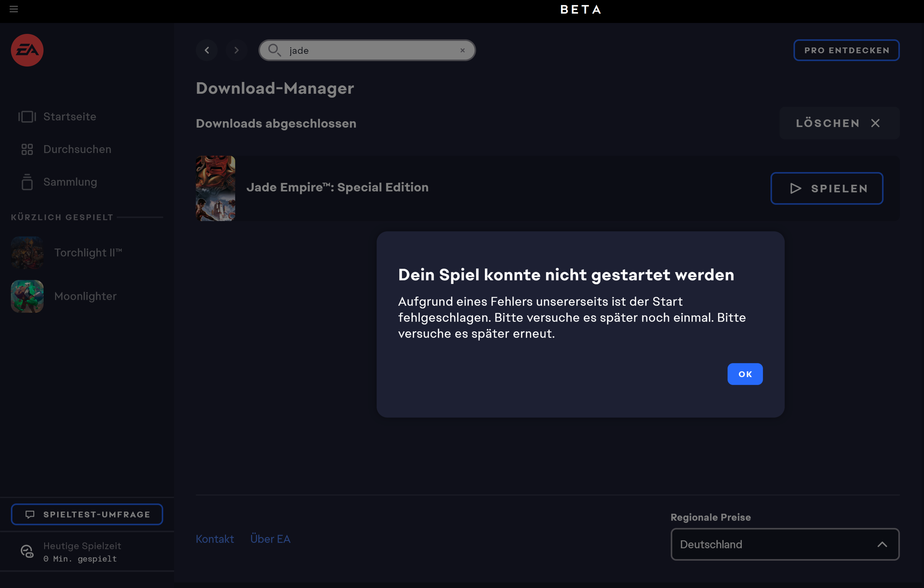Open the Über EA link
Image resolution: width=924 pixels, height=588 pixels.
tap(271, 539)
